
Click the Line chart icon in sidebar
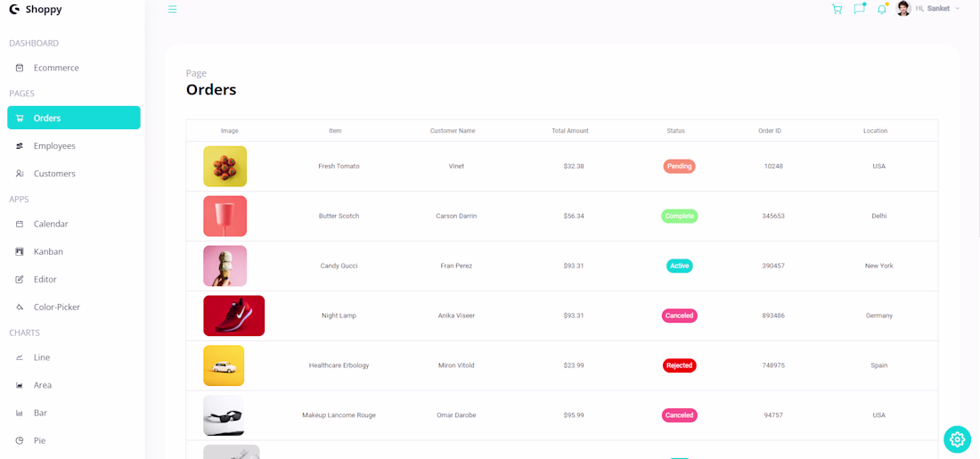tap(20, 357)
